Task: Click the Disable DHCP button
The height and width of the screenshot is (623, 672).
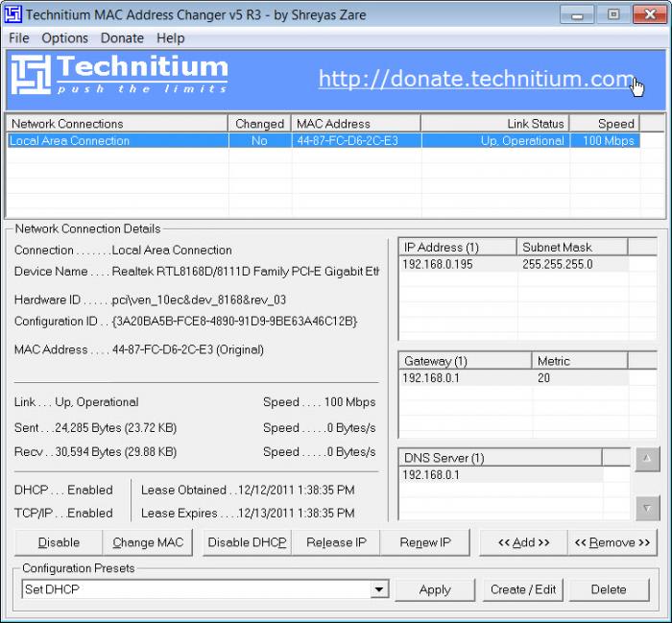Action: click(248, 542)
